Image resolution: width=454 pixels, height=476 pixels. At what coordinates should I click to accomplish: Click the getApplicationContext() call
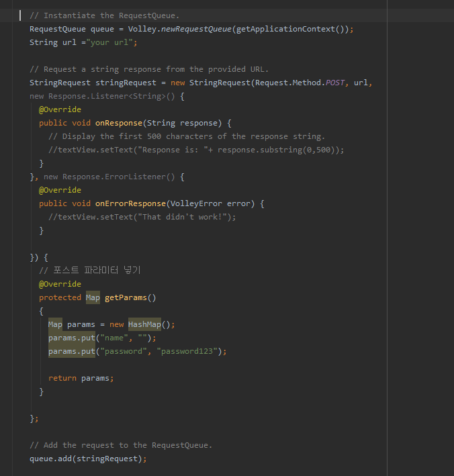pyautogui.click(x=290, y=29)
